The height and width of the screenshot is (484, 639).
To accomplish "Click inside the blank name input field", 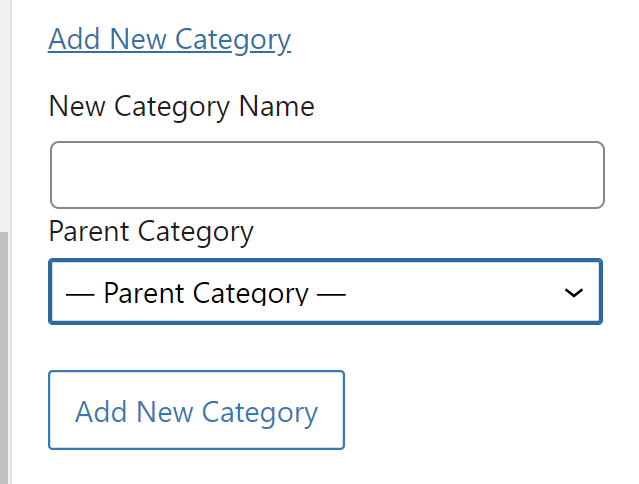I will [327, 175].
